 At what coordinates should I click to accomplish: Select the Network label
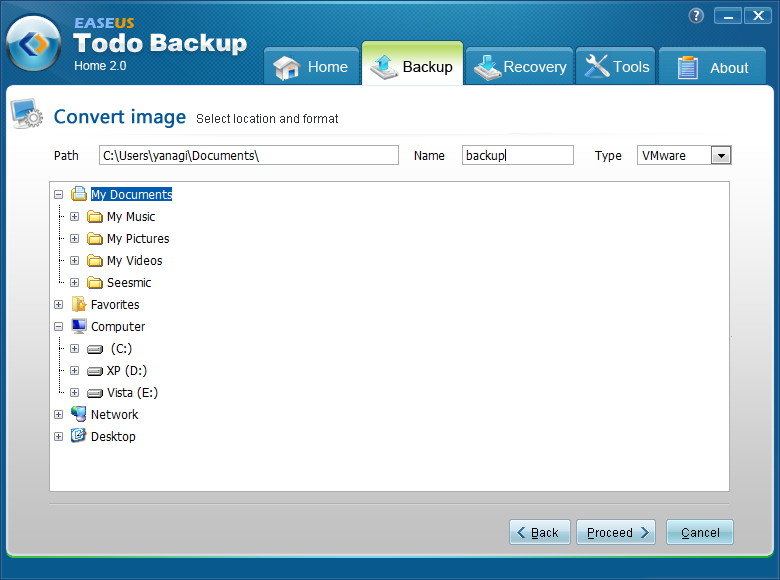coord(114,414)
